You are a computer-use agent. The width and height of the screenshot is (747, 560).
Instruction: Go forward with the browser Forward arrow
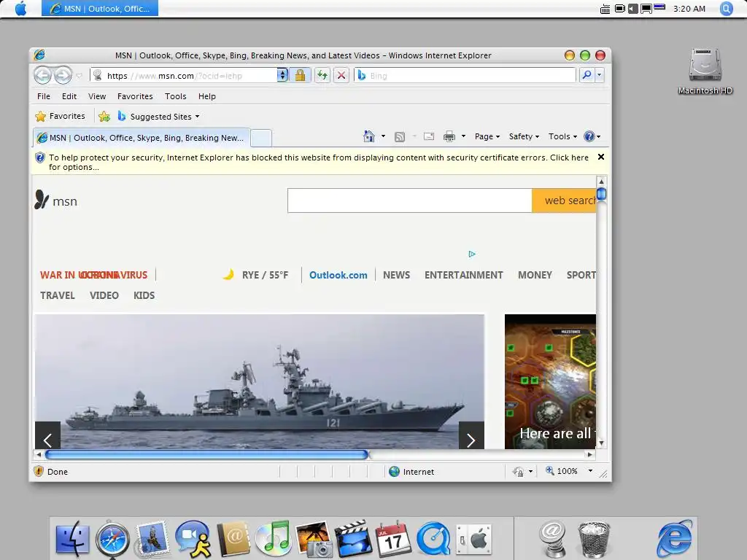pyautogui.click(x=63, y=75)
